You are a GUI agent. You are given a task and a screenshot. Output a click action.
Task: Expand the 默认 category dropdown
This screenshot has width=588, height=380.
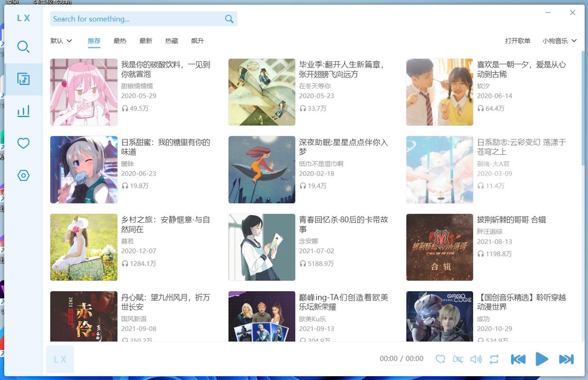coord(61,41)
